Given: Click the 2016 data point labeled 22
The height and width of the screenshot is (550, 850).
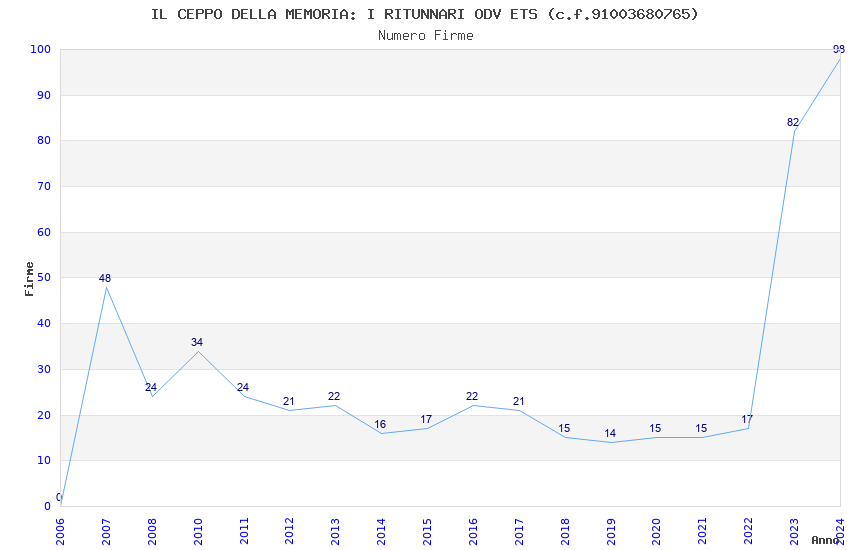Looking at the screenshot, I should [473, 405].
